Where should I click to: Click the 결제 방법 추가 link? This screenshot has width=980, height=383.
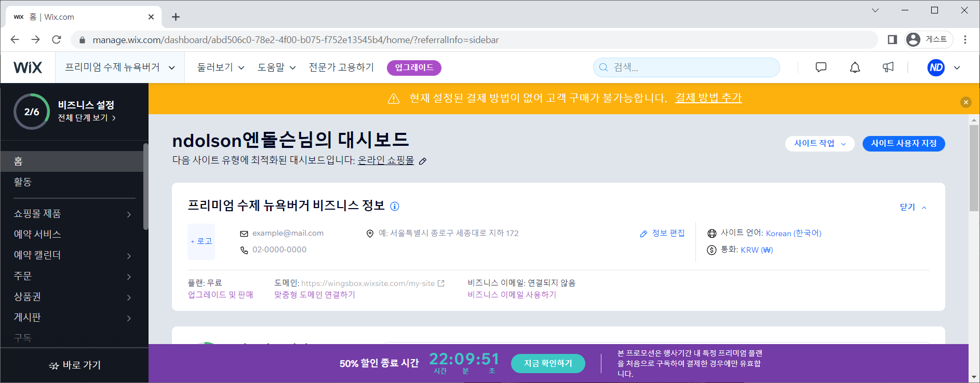[708, 98]
